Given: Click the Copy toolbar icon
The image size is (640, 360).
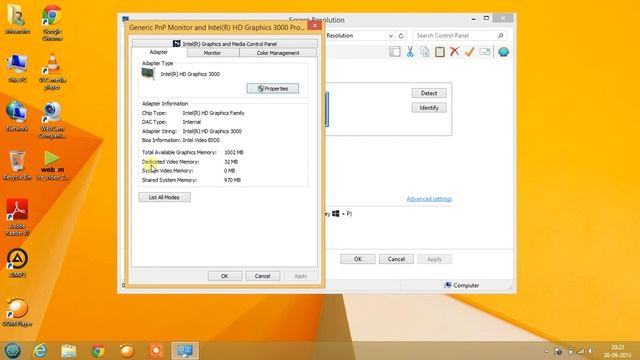Looking at the screenshot, I should 425,52.
